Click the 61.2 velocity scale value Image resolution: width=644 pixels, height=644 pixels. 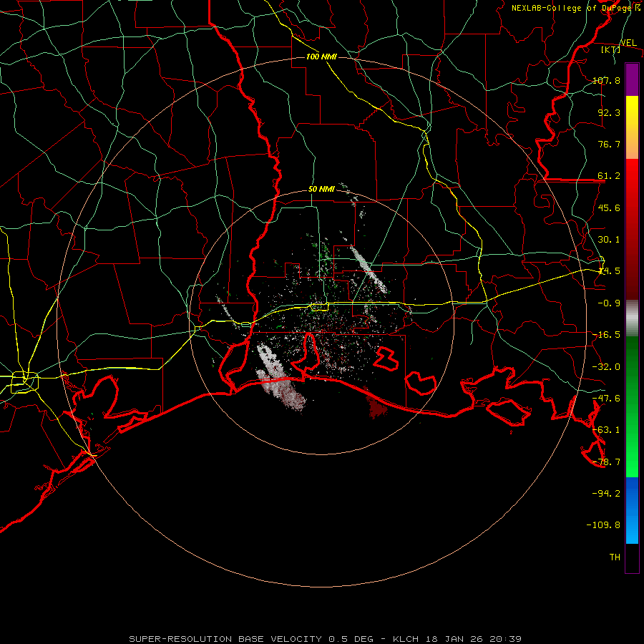609,176
